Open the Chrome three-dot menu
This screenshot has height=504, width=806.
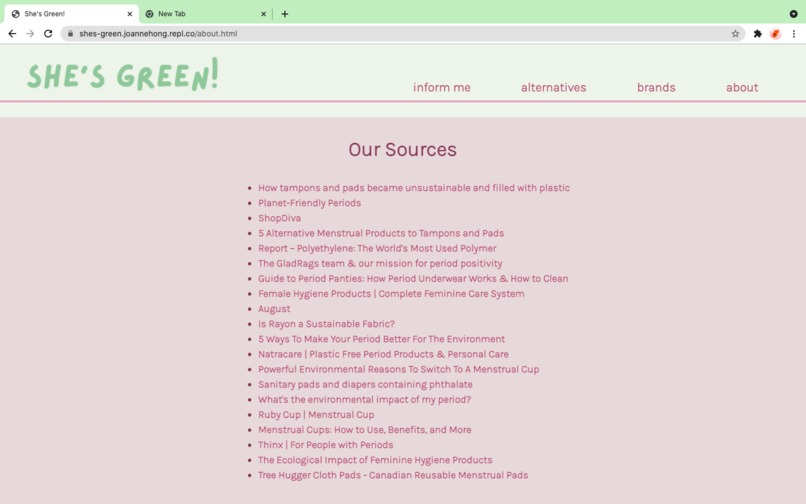coord(794,33)
